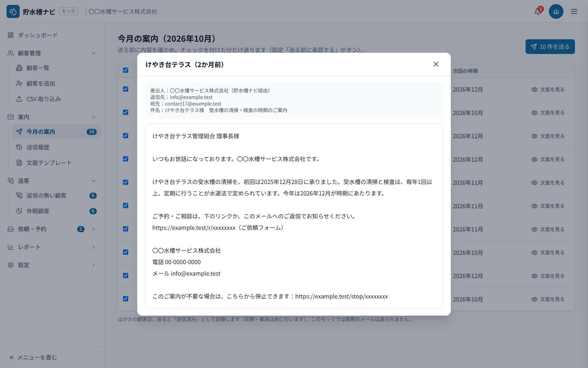Viewport: 588px width, 368px height.
Task: Click メニューを畳む to collapse sidebar
Action: [x=33, y=357]
